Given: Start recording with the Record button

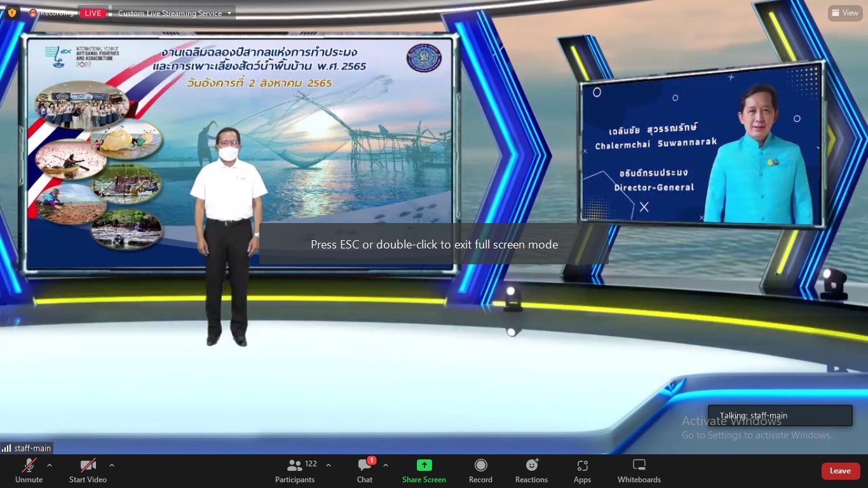Looking at the screenshot, I should [480, 471].
